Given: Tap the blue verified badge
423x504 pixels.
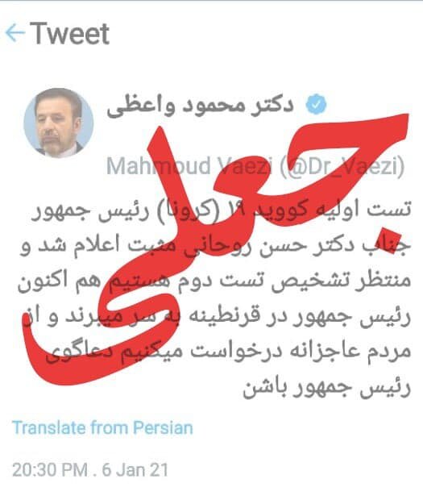Looking at the screenshot, I should pyautogui.click(x=316, y=105).
